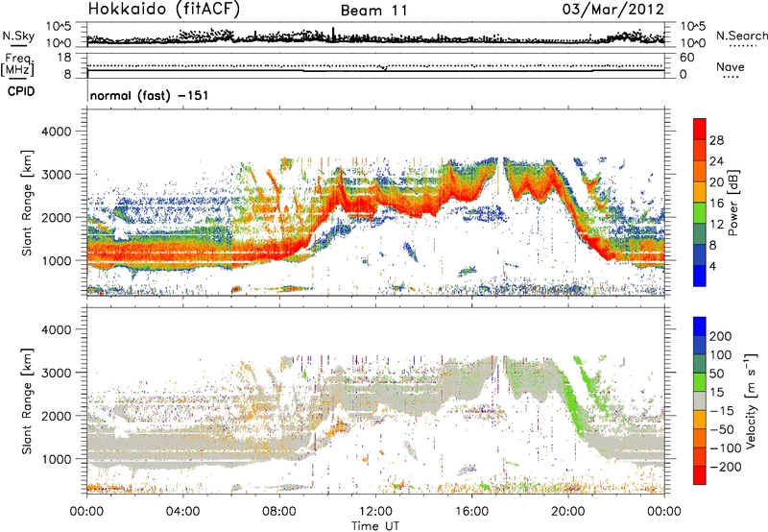Pick the gray segment of Velocity colorbar
Screen dimensions: 768x532
(700, 400)
